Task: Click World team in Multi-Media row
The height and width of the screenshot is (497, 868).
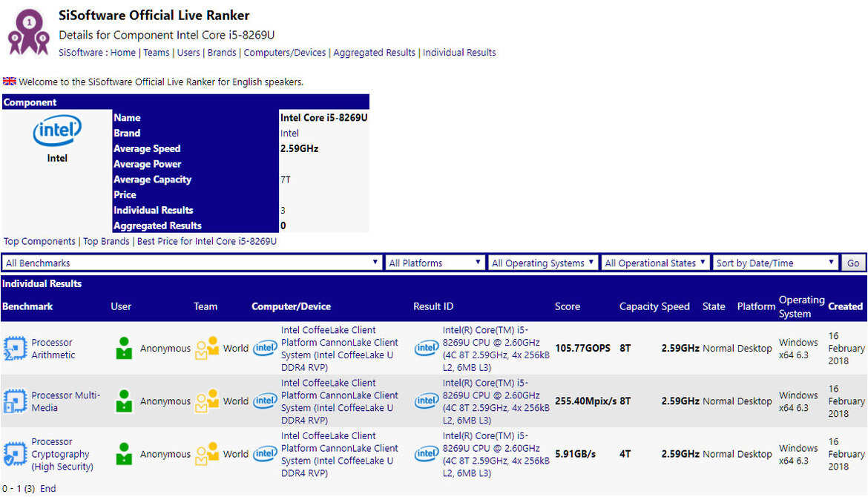Action: tap(236, 401)
